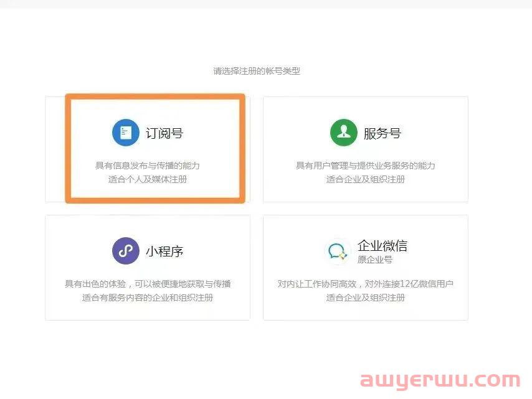Viewport: 532px width, 399px height.
Task: Click the purple 小程序 icon
Action: click(126, 250)
